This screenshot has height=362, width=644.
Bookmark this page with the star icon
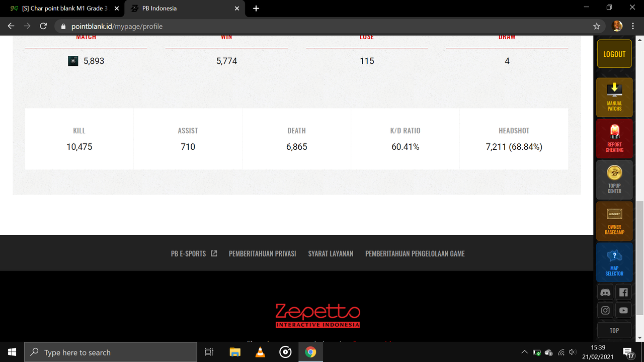(597, 26)
